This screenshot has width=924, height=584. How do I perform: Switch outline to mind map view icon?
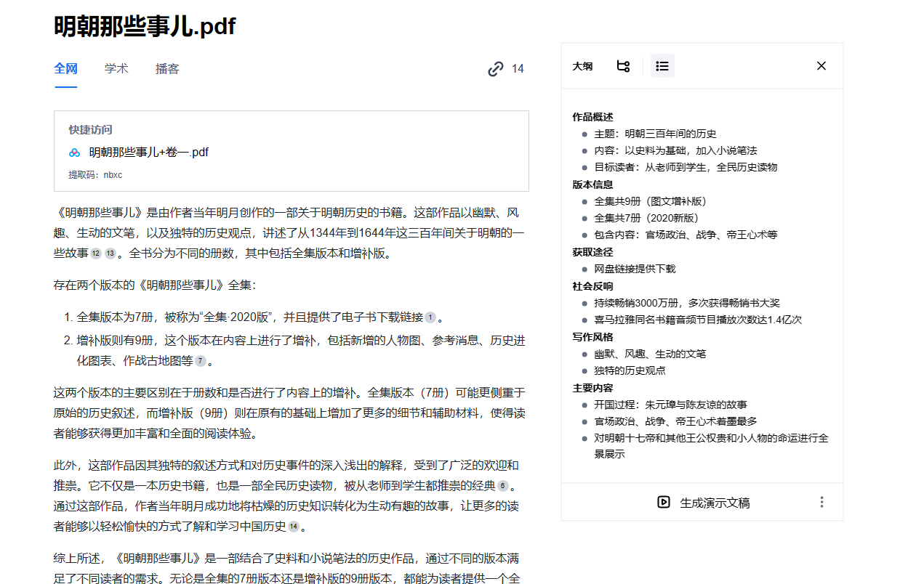tap(623, 66)
